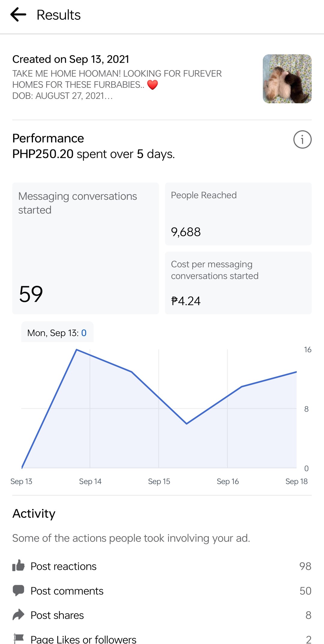Tap Cost per messaging conversations card
Image resolution: width=324 pixels, height=644 pixels.
click(238, 283)
